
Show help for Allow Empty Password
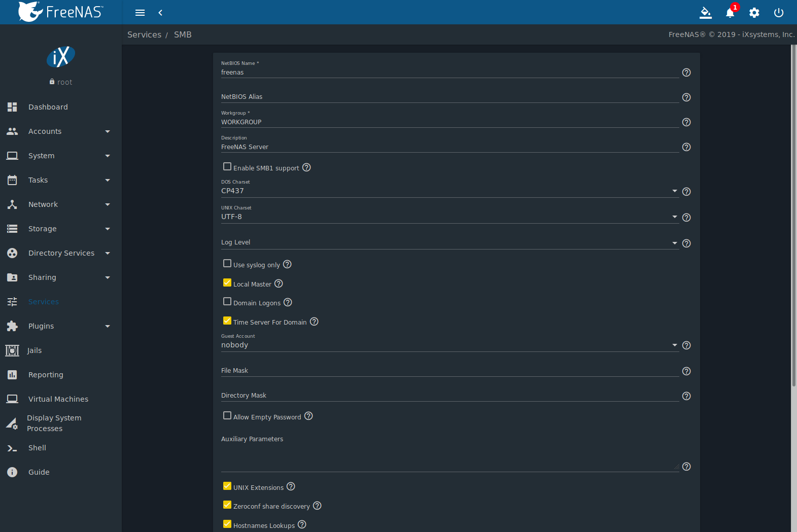[308, 416]
